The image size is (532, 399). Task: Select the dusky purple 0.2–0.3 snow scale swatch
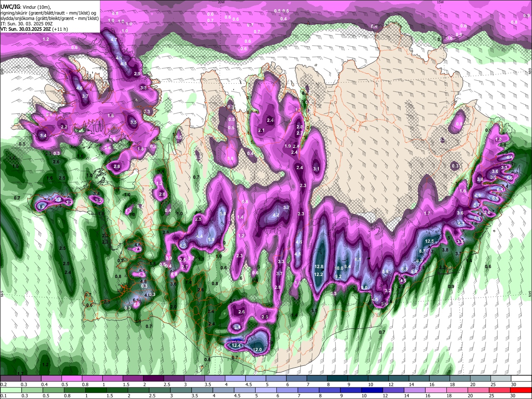(10, 379)
